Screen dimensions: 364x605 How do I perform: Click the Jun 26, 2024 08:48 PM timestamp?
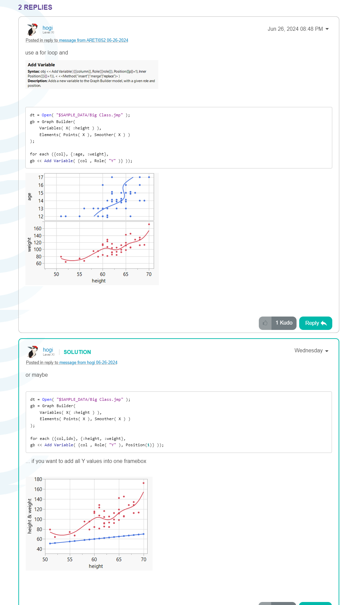pos(295,29)
